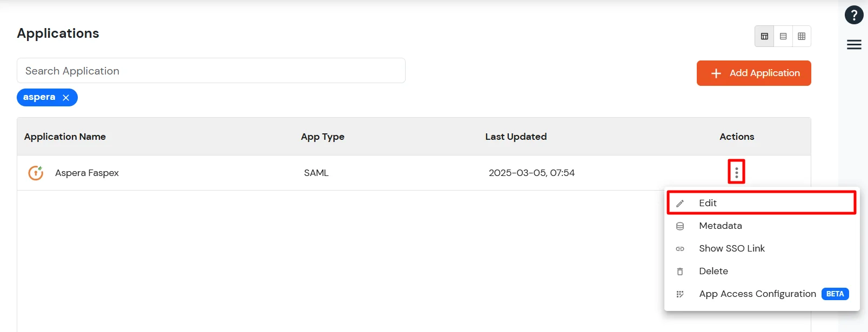Click the Add Application button

click(x=753, y=73)
